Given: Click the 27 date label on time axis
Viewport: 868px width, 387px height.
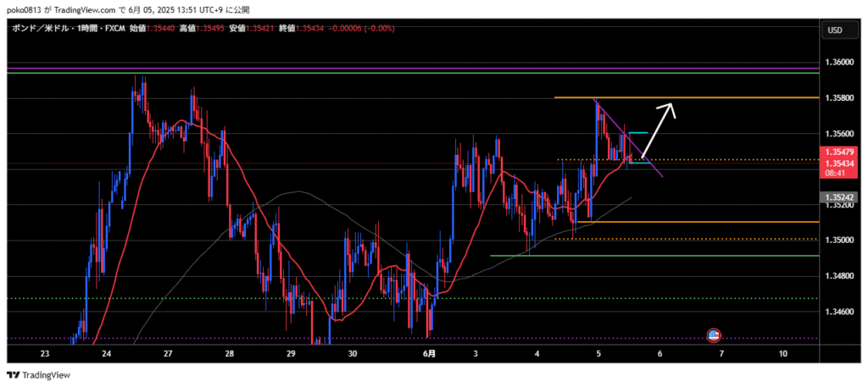Looking at the screenshot, I should 168,353.
